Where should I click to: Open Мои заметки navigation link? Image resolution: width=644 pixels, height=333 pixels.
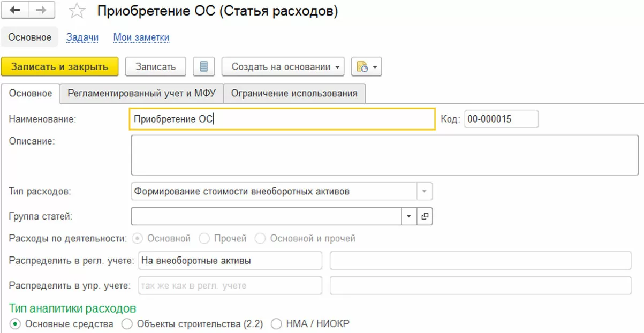[141, 37]
